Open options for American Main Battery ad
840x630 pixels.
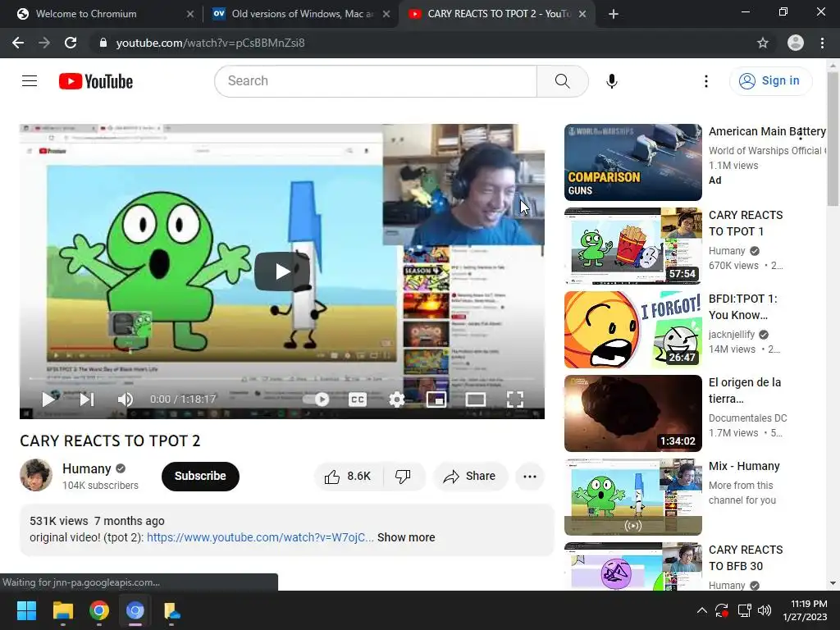(x=800, y=134)
